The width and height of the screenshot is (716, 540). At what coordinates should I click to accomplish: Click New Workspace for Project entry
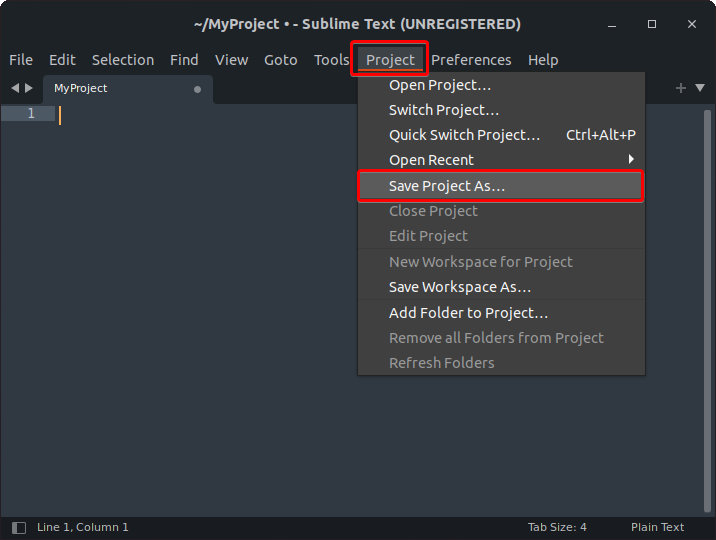pos(501,262)
